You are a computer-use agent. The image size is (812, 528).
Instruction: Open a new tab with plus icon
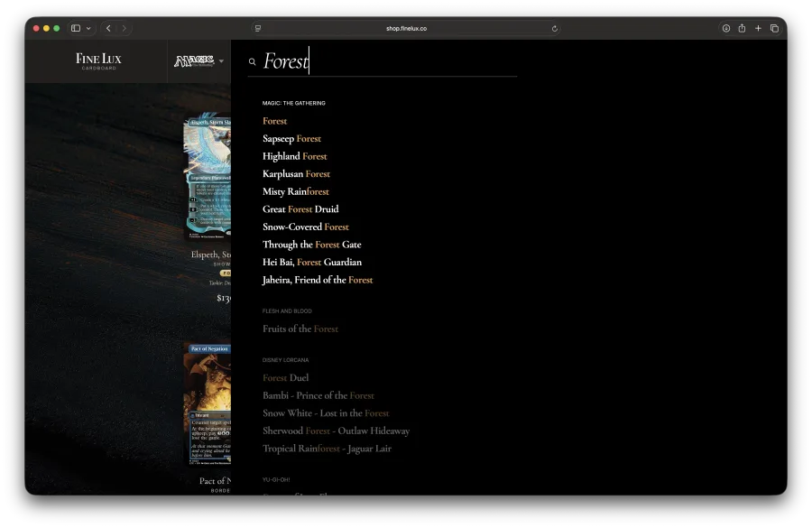[x=758, y=29]
